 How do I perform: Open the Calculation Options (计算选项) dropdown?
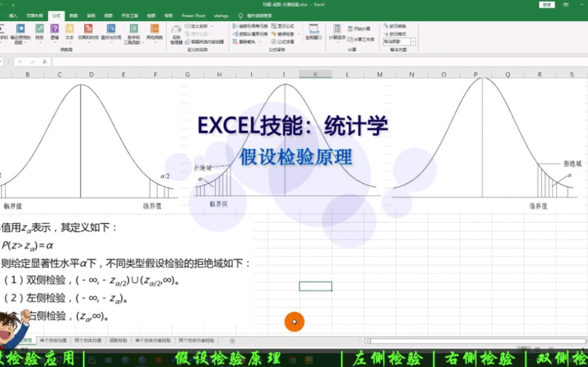[337, 34]
